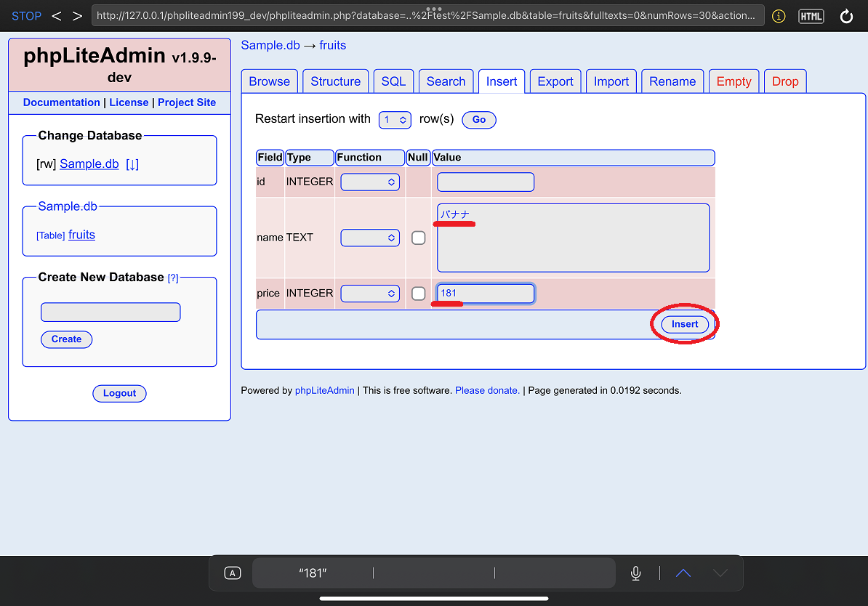Click the Field column header
The height and width of the screenshot is (606, 868).
tap(270, 158)
